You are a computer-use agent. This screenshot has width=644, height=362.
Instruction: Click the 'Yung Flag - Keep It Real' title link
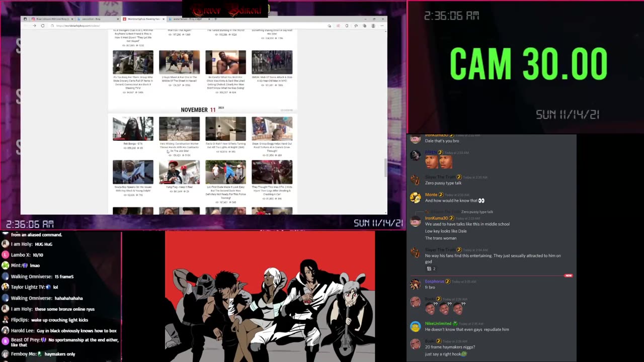(x=179, y=187)
